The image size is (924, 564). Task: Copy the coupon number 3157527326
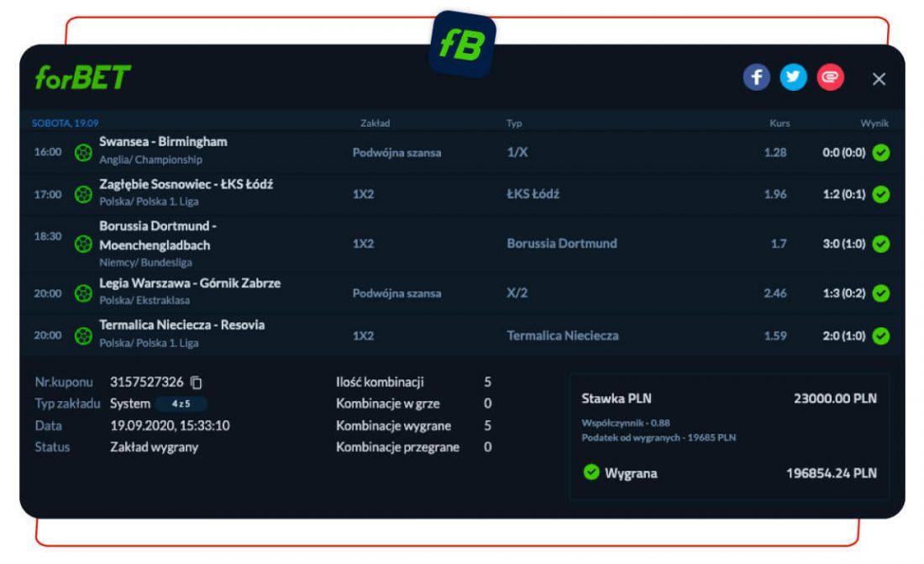(197, 382)
